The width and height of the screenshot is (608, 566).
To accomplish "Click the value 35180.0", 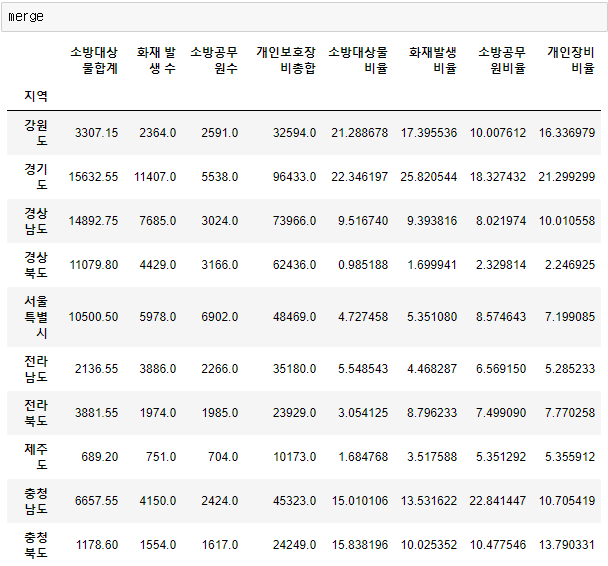I will pos(294,369).
